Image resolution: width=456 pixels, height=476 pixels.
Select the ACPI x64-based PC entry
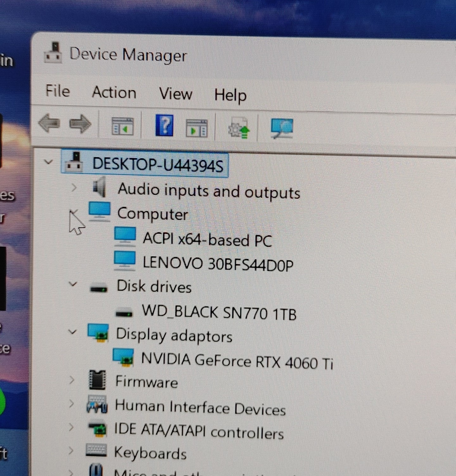(207, 240)
